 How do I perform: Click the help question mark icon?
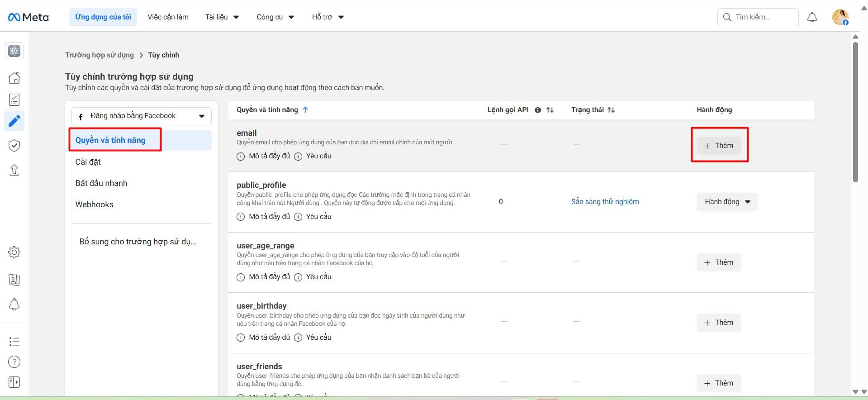(14, 362)
